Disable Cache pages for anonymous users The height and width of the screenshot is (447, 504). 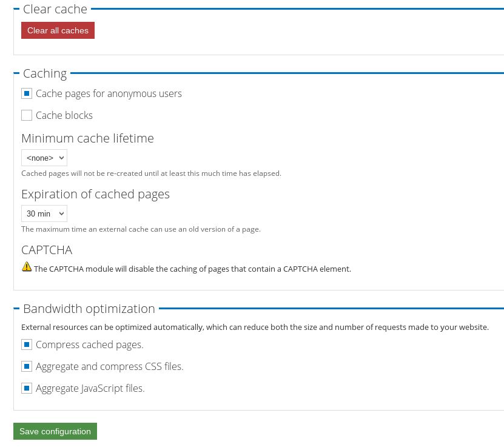[x=27, y=93]
